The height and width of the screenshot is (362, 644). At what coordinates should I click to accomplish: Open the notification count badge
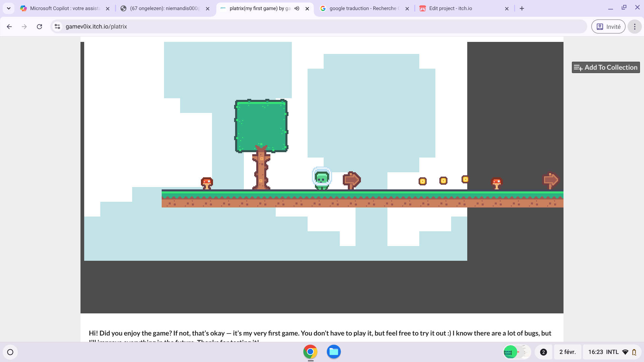[x=543, y=352]
